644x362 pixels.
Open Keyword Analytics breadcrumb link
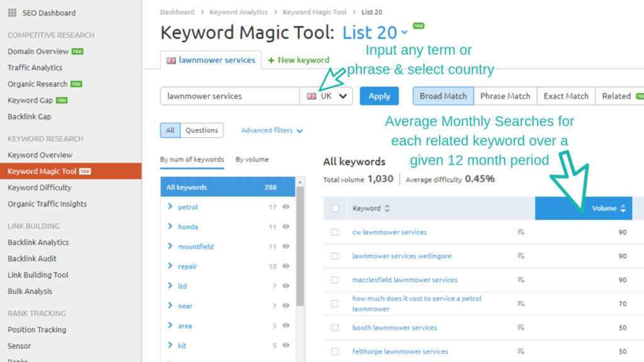[238, 12]
